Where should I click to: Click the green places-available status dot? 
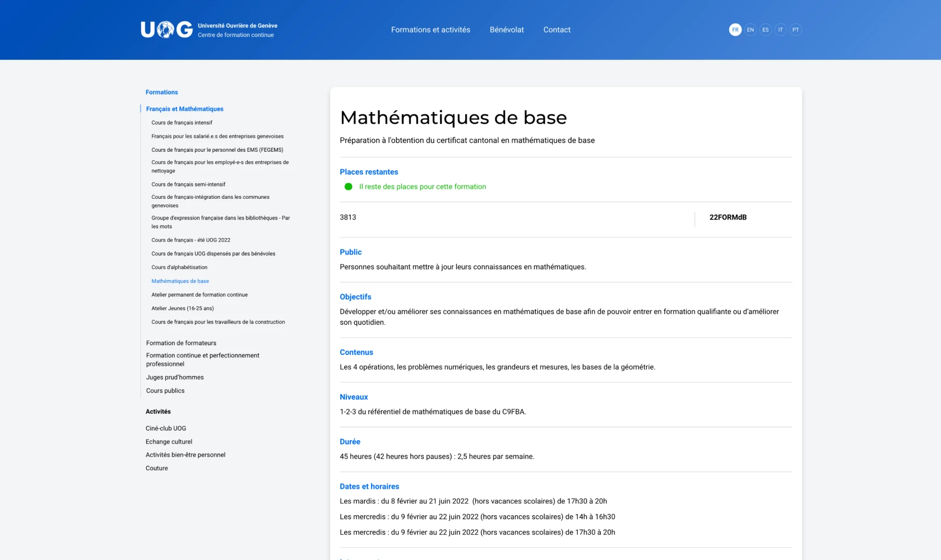[x=348, y=187]
